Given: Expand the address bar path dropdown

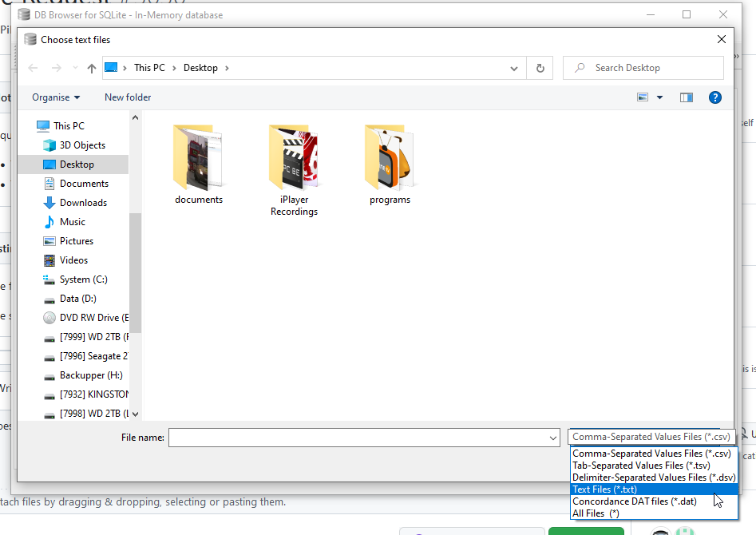Looking at the screenshot, I should click(514, 68).
